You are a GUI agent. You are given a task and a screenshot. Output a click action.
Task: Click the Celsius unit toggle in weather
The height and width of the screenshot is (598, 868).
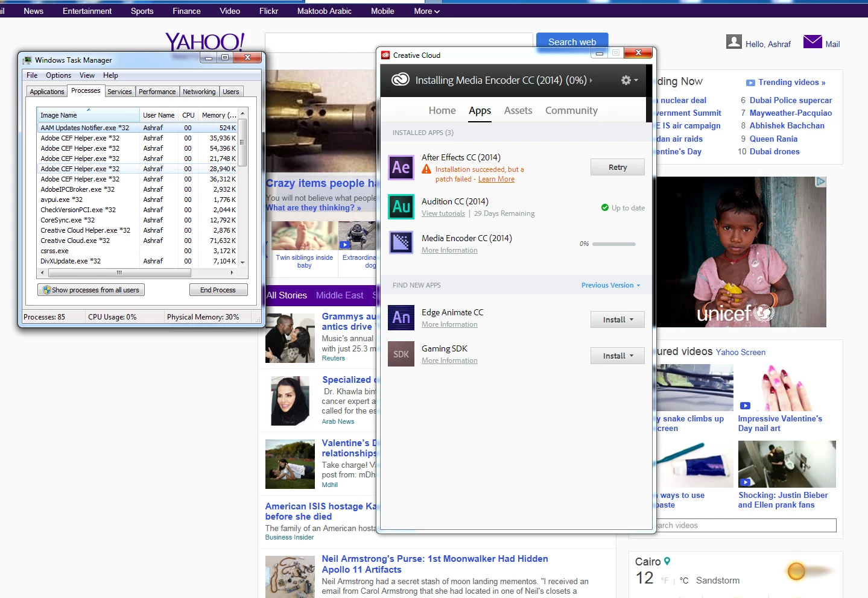tap(684, 581)
